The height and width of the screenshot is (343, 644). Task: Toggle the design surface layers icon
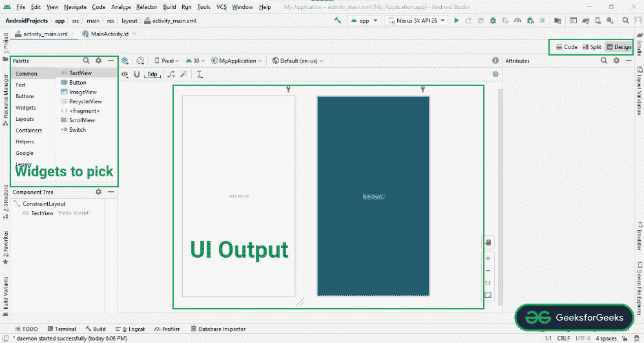click(125, 60)
